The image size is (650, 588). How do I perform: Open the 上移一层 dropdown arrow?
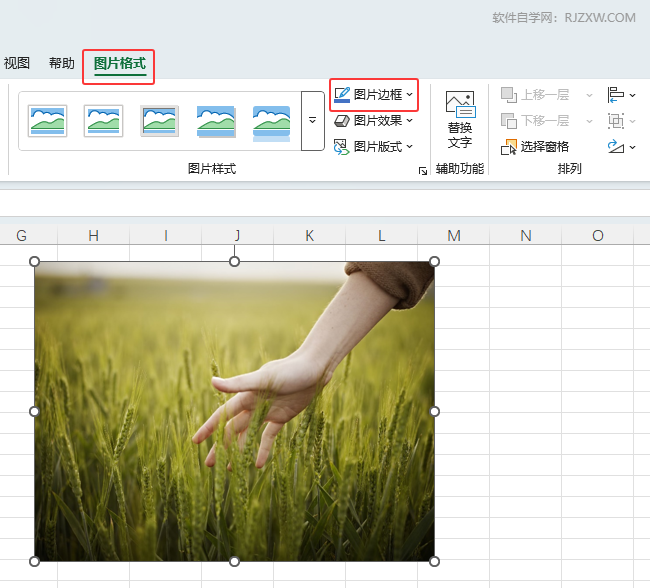pos(589,95)
